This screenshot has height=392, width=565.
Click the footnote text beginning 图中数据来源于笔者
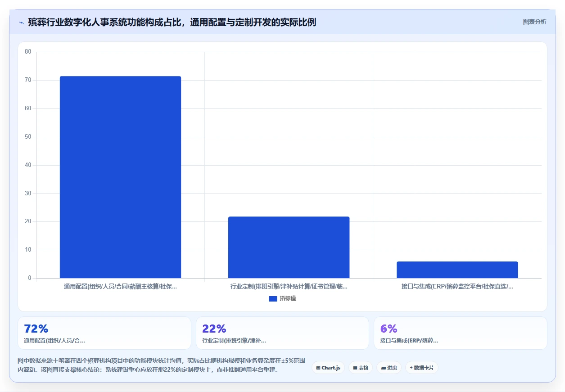click(x=162, y=365)
